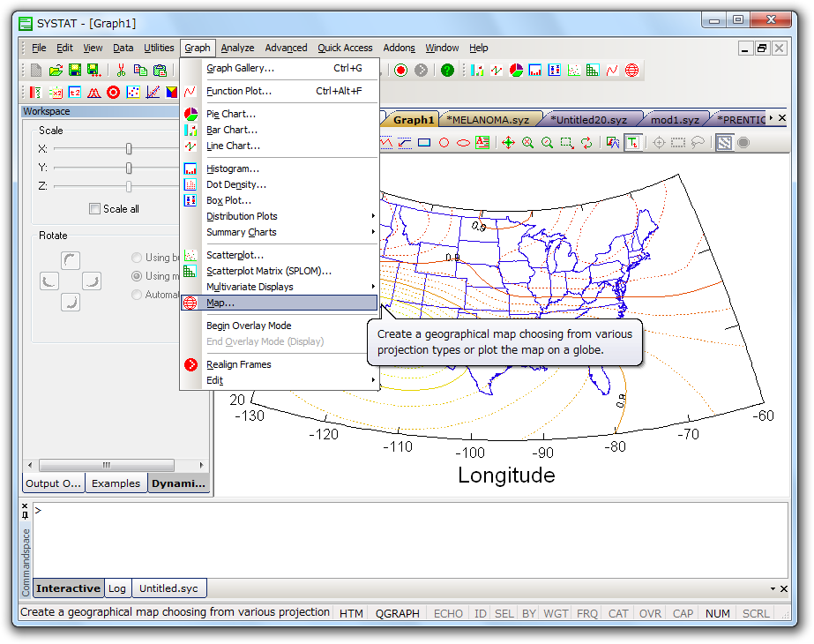Select Begin Overlay Mode menu entry
This screenshot has height=644, width=814.
coord(280,326)
